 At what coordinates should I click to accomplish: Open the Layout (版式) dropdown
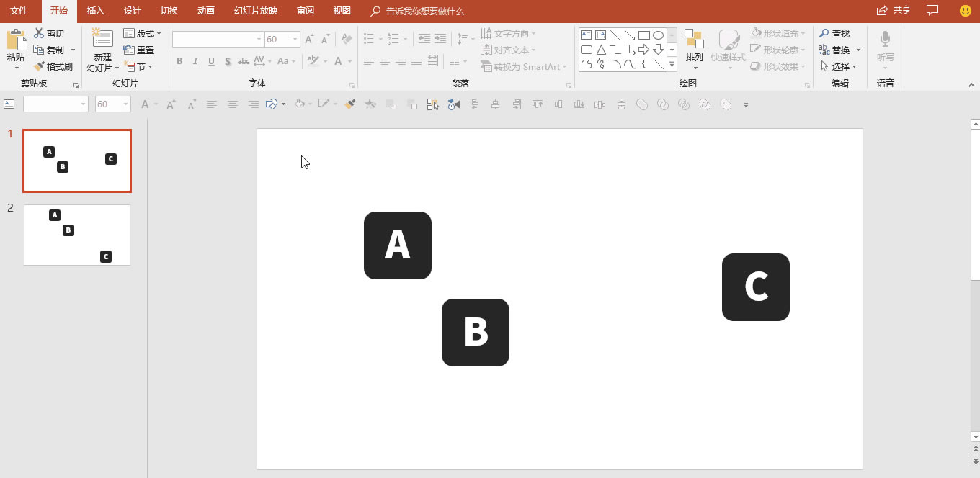coord(142,34)
